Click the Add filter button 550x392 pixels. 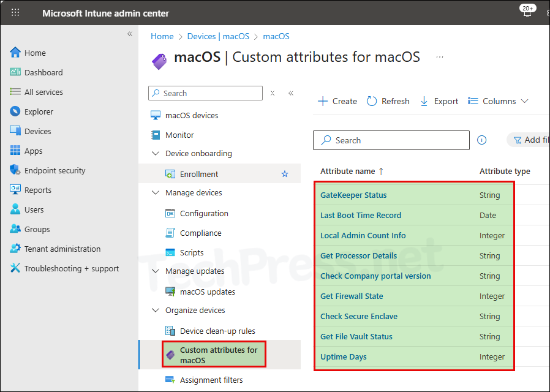528,140
